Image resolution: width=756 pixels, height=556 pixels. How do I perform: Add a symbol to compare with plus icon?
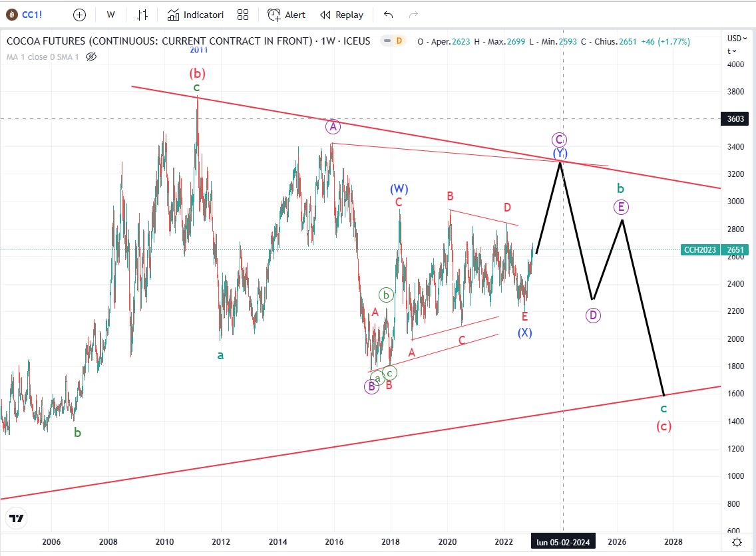click(80, 15)
